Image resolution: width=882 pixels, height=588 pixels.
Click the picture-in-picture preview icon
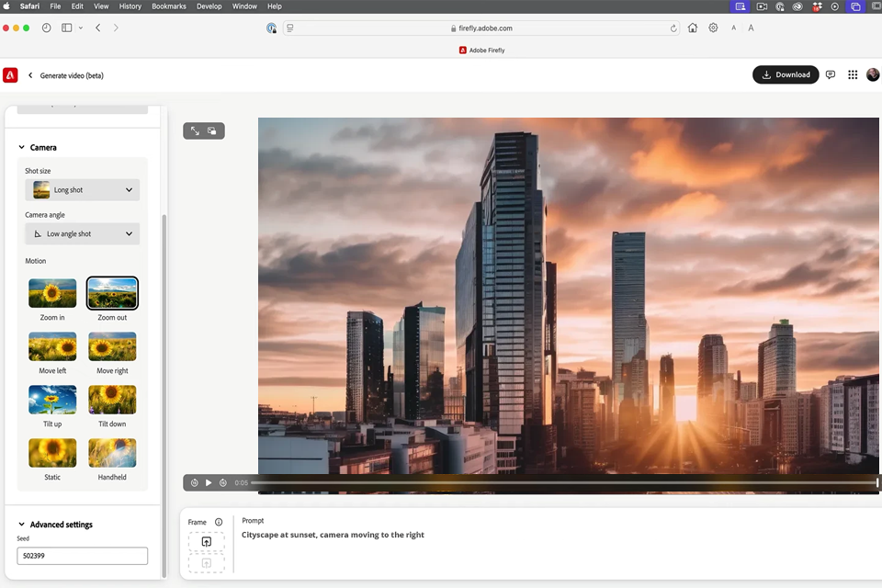[212, 130]
